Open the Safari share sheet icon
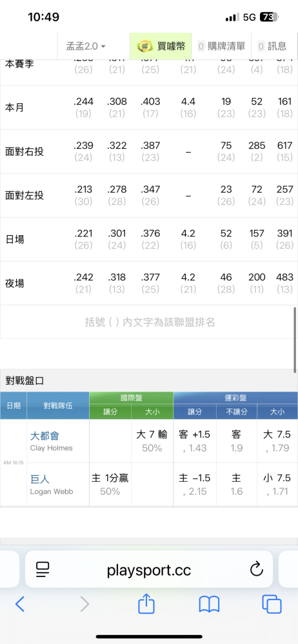 pos(146,603)
